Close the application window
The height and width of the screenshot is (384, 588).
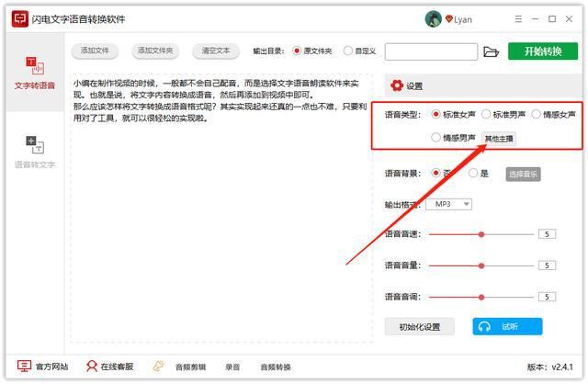coord(569,18)
